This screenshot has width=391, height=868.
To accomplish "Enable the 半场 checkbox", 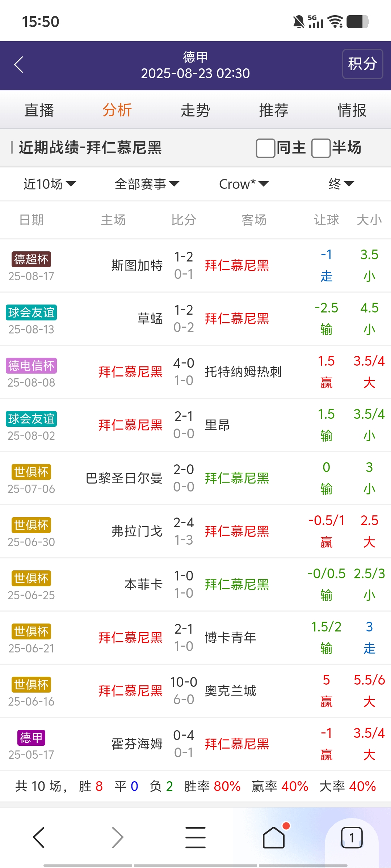I will pos(321,148).
